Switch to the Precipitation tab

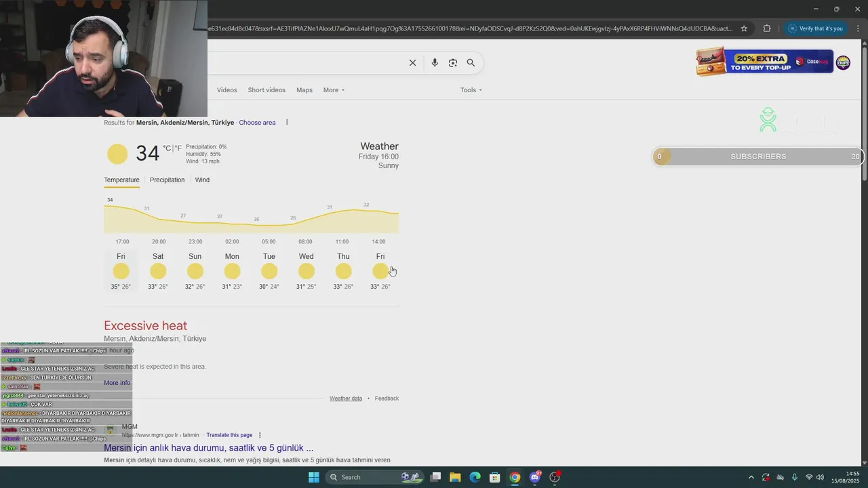pyautogui.click(x=167, y=180)
